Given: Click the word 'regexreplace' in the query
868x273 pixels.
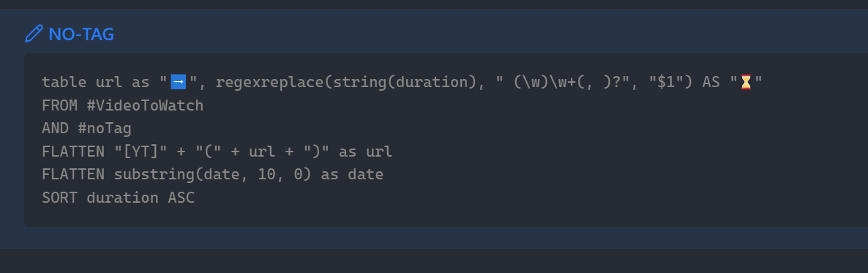Looking at the screenshot, I should [x=269, y=82].
